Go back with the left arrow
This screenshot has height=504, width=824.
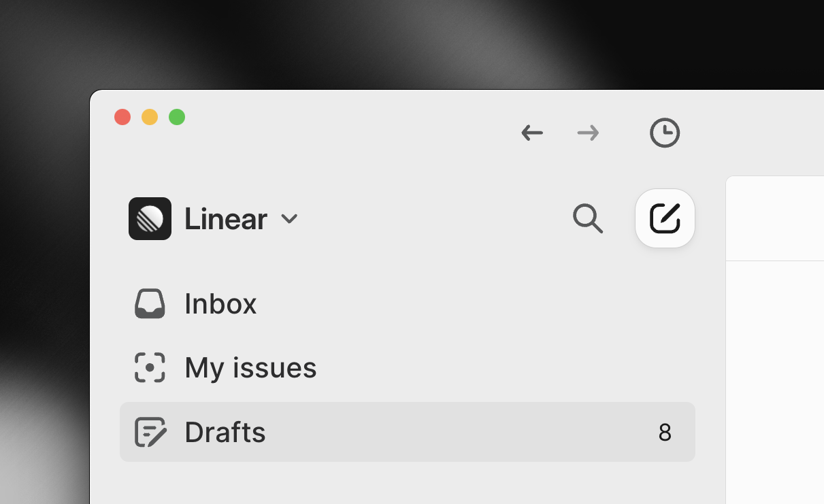tap(532, 133)
